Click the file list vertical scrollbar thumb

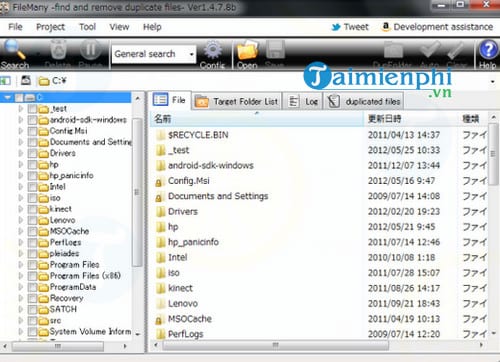point(493,154)
